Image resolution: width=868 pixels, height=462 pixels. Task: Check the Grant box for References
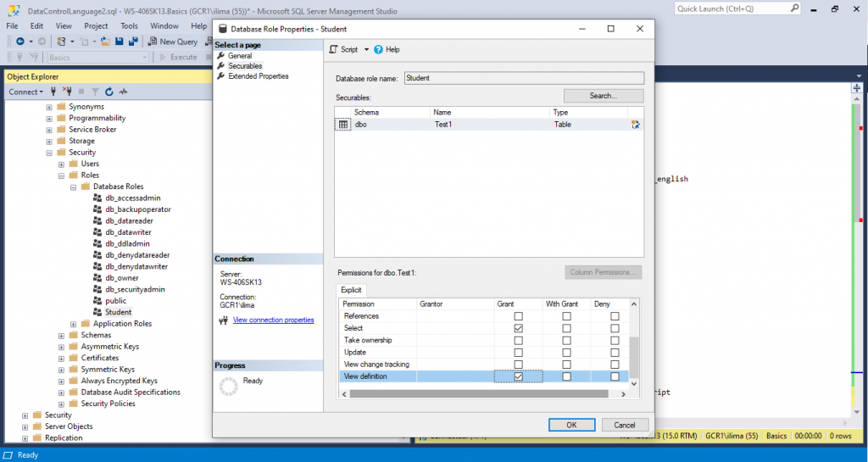click(518, 316)
